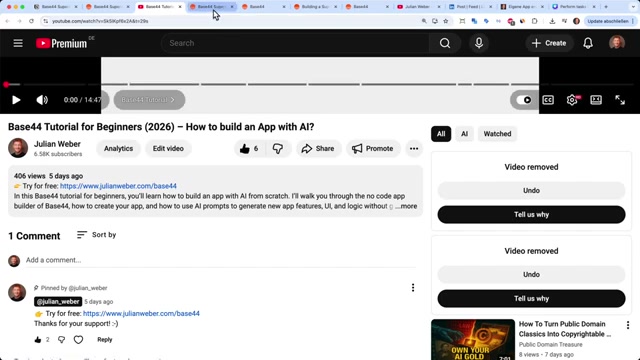Open browser zoom magnifier icon in address bar
This screenshot has width=640, height=360.
pos(424,21)
